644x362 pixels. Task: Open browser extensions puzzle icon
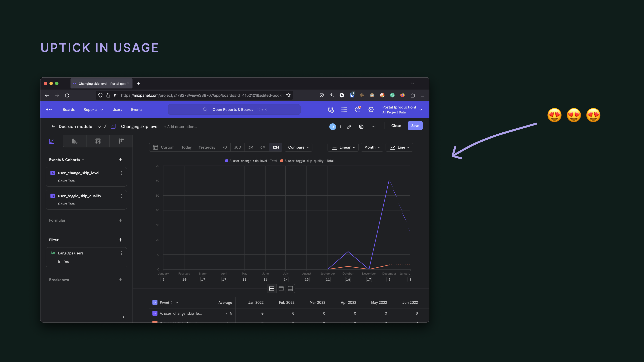(413, 95)
